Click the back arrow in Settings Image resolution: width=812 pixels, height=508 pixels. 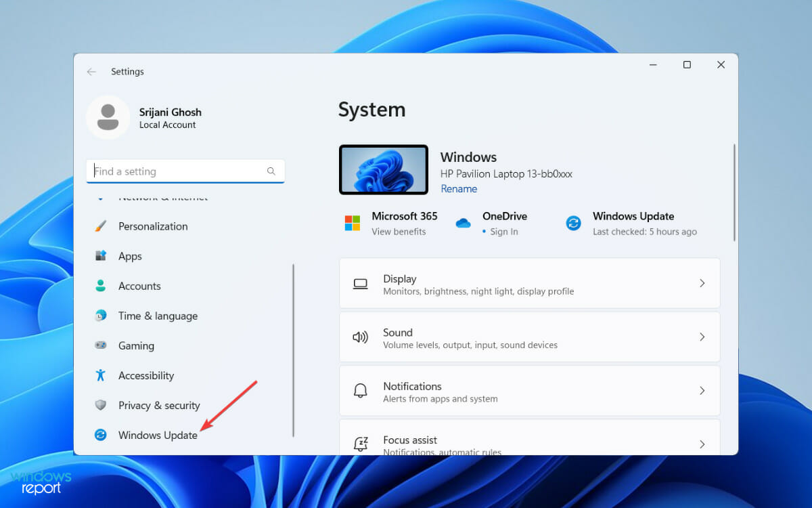click(x=91, y=71)
